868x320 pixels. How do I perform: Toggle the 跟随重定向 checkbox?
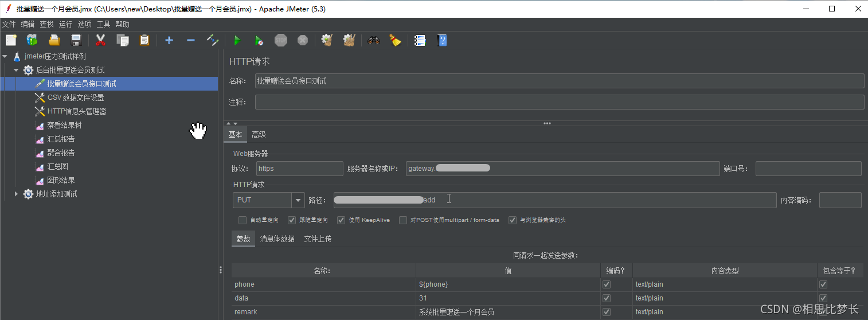tap(292, 220)
